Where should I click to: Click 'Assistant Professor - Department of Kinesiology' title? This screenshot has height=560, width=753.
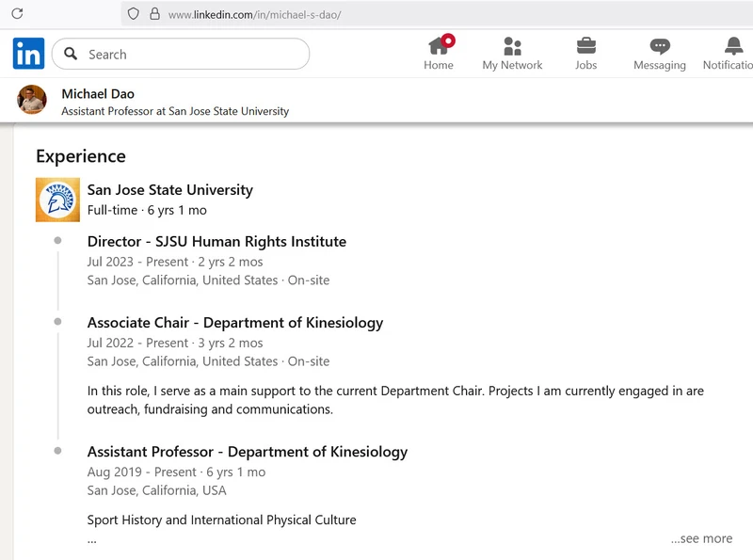[x=248, y=452]
